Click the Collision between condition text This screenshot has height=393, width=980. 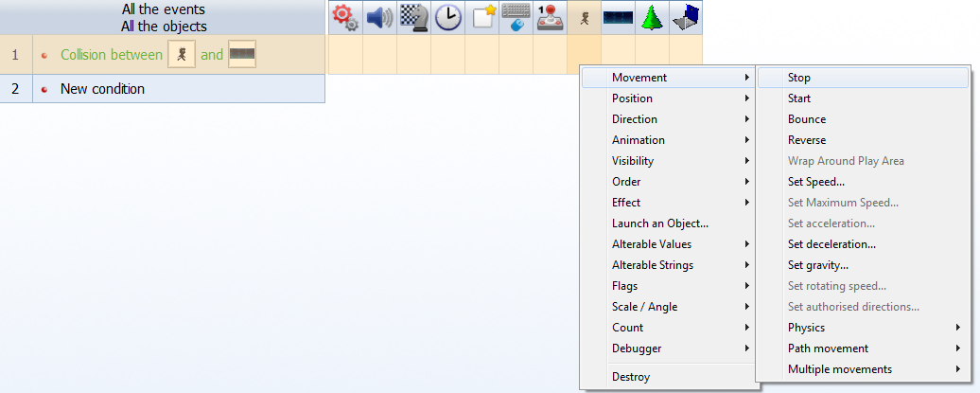[112, 55]
